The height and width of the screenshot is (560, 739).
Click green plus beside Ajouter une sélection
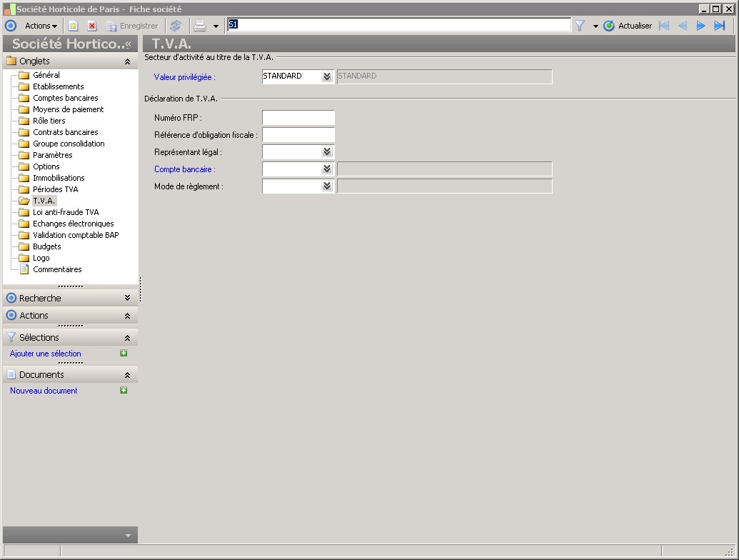[x=124, y=353]
